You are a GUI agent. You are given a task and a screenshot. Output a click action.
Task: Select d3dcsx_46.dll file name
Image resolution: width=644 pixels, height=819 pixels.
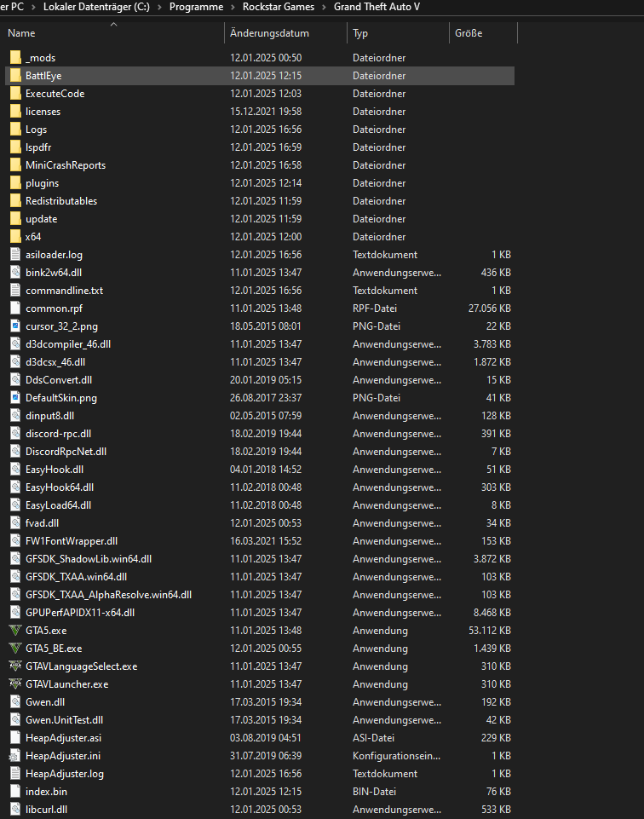(x=55, y=362)
